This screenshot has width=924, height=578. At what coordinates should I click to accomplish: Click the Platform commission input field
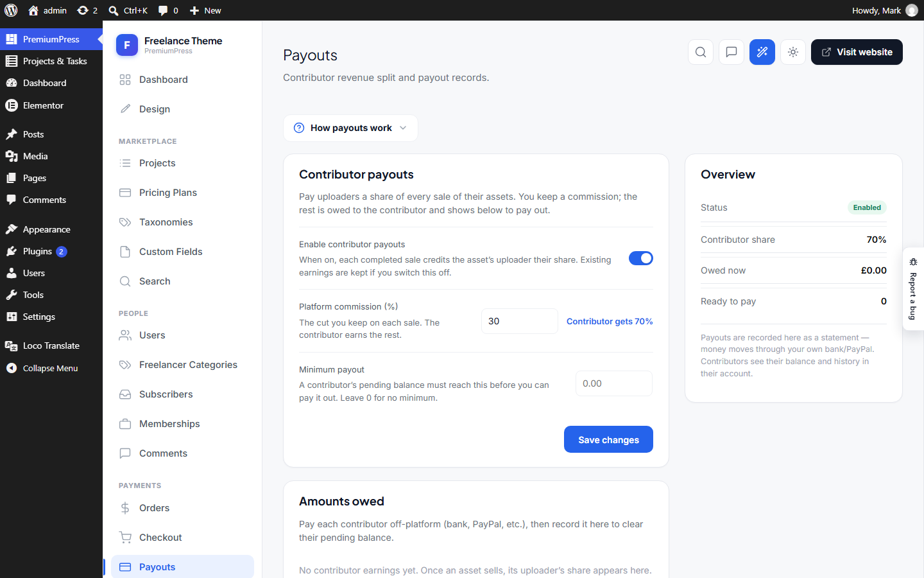pos(520,321)
